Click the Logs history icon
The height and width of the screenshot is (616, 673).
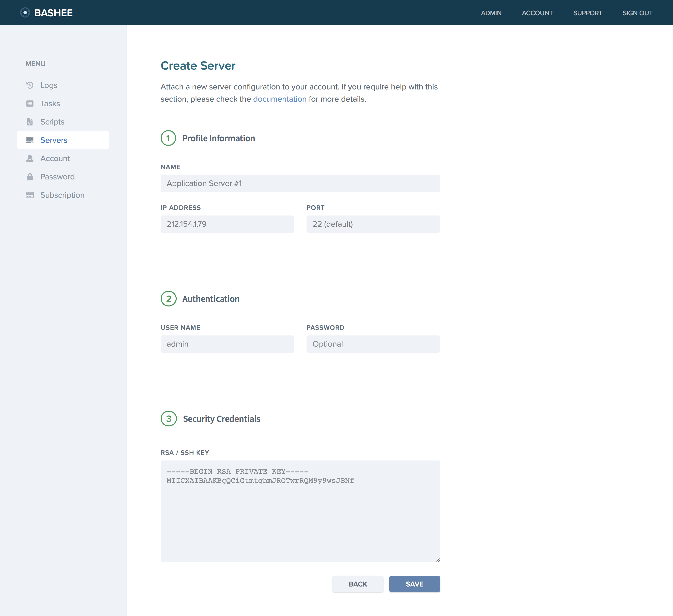30,85
